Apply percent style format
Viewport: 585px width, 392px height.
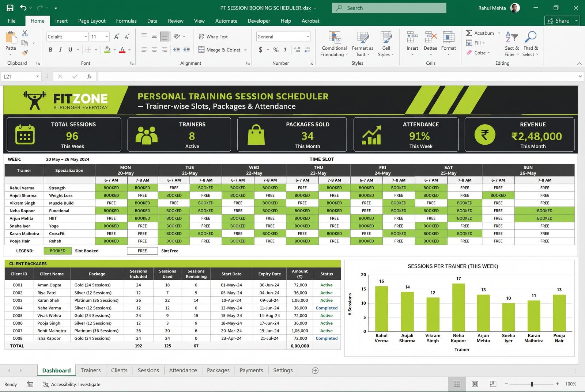[x=276, y=50]
